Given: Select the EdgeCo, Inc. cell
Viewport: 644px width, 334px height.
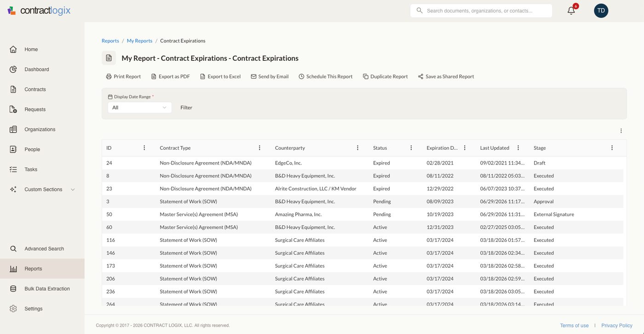Looking at the screenshot, I should click(x=288, y=163).
